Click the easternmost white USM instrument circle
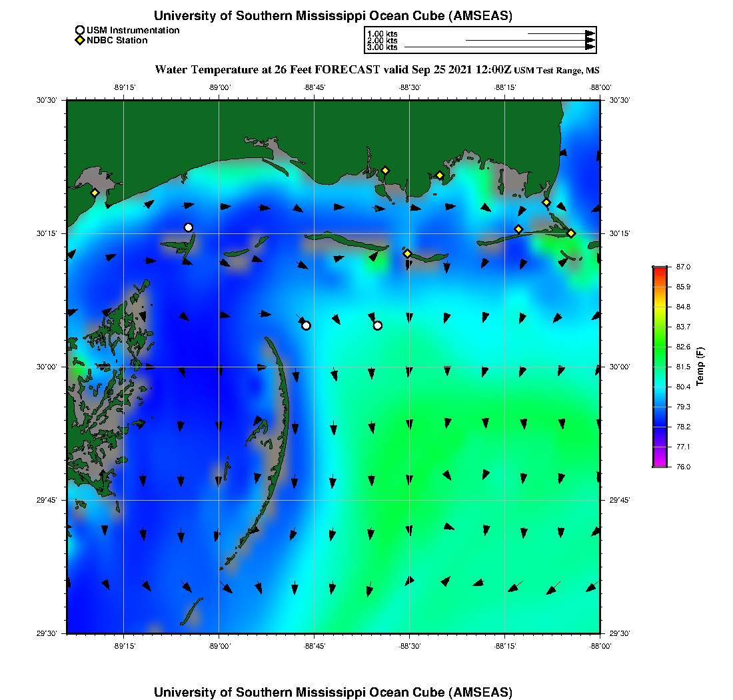733x700 pixels. click(378, 325)
